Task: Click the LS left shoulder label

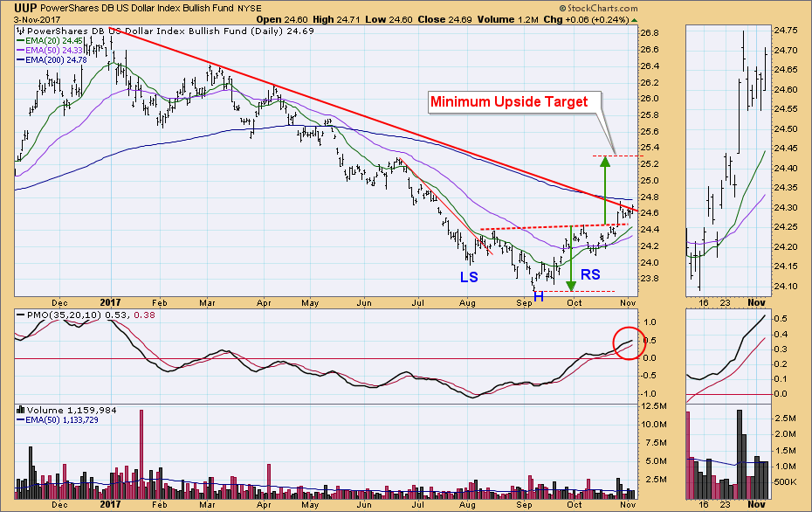Action: 469,277
